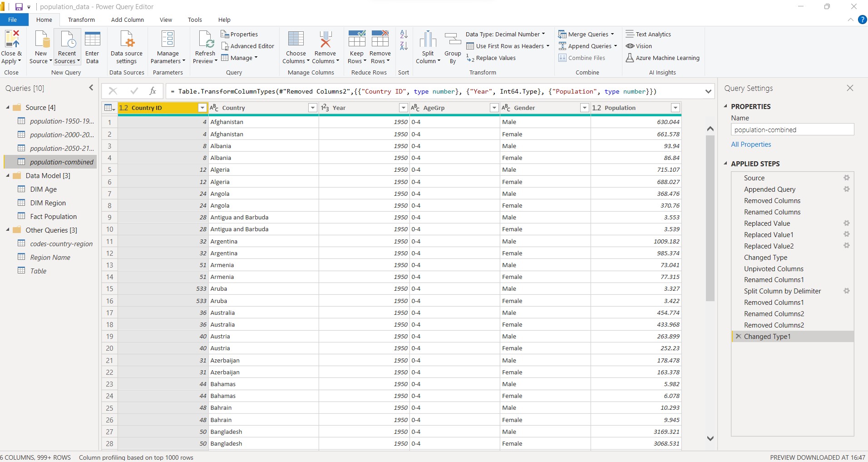The image size is (868, 462).
Task: Select the Unpivoted Columns step
Action: [774, 268]
